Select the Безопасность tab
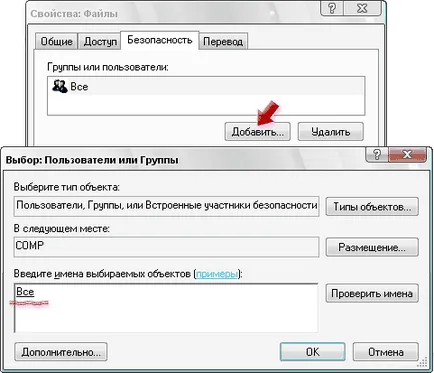 click(160, 40)
